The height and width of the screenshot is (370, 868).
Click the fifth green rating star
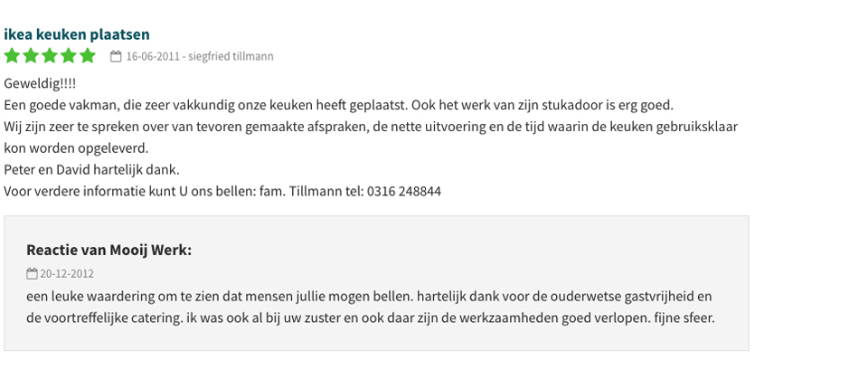tap(88, 56)
